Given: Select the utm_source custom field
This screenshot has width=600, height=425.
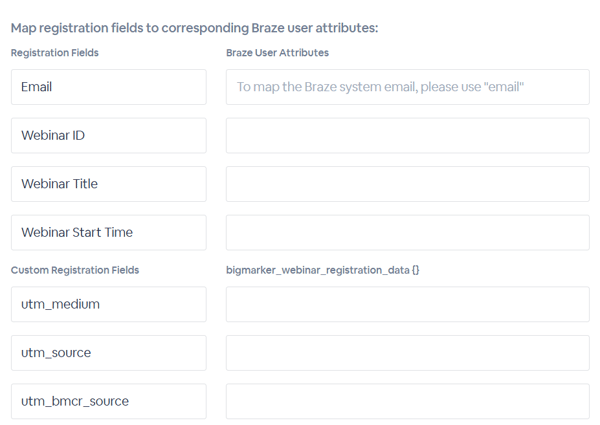Looking at the screenshot, I should click(108, 353).
